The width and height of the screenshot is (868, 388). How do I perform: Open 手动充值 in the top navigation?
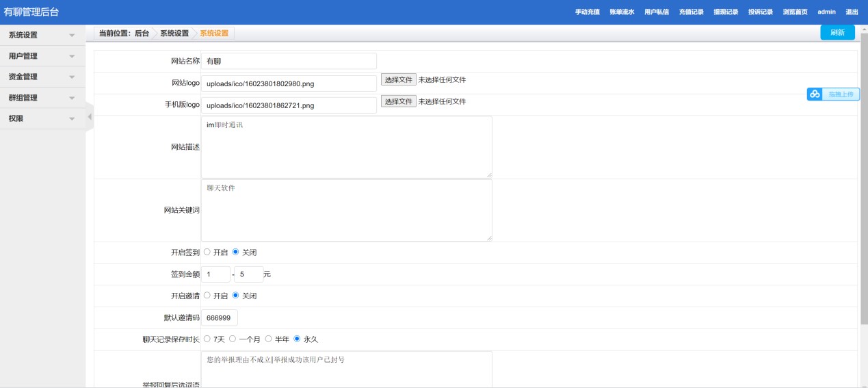tap(587, 12)
